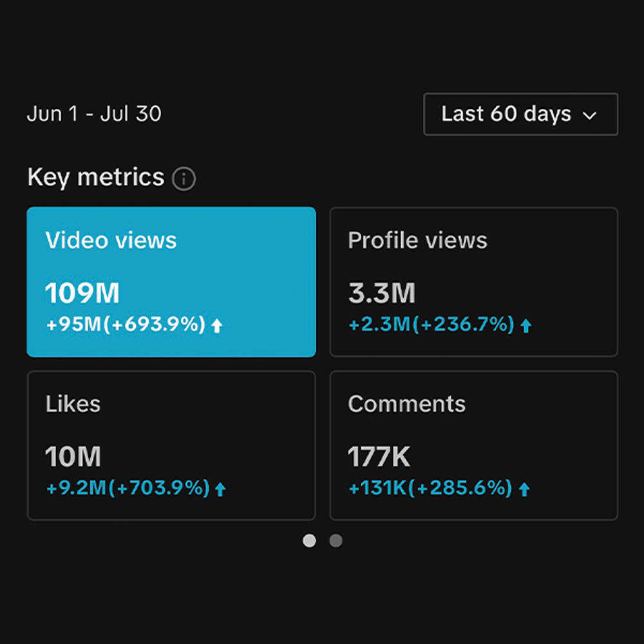Click the up arrow in Video views card
This screenshot has height=644, width=644.
tap(217, 326)
